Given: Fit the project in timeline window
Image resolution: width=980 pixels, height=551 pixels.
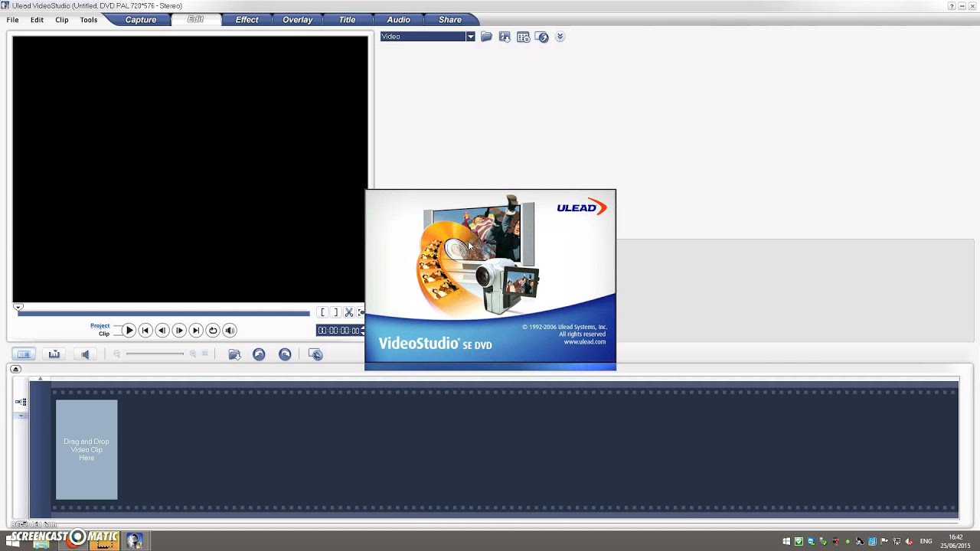Looking at the screenshot, I should click(x=205, y=354).
